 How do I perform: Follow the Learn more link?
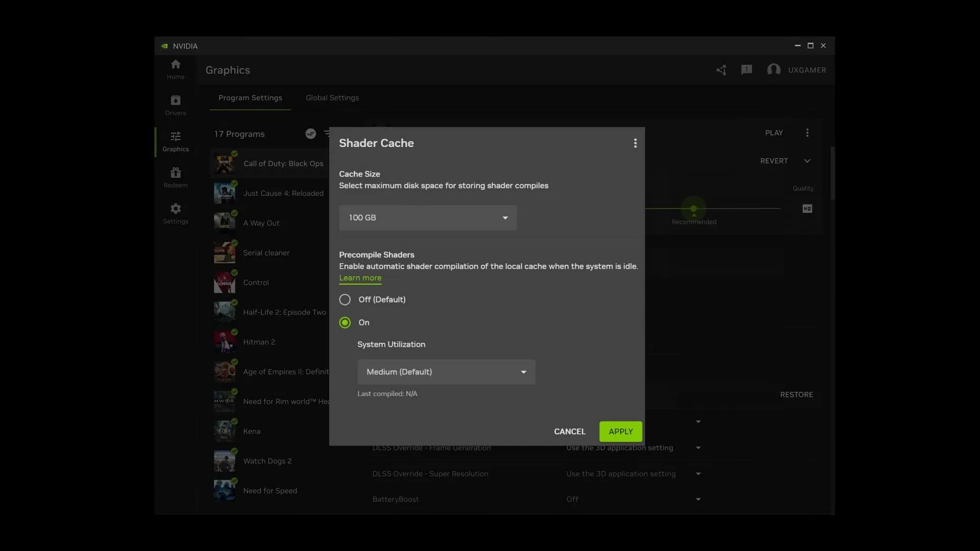360,278
